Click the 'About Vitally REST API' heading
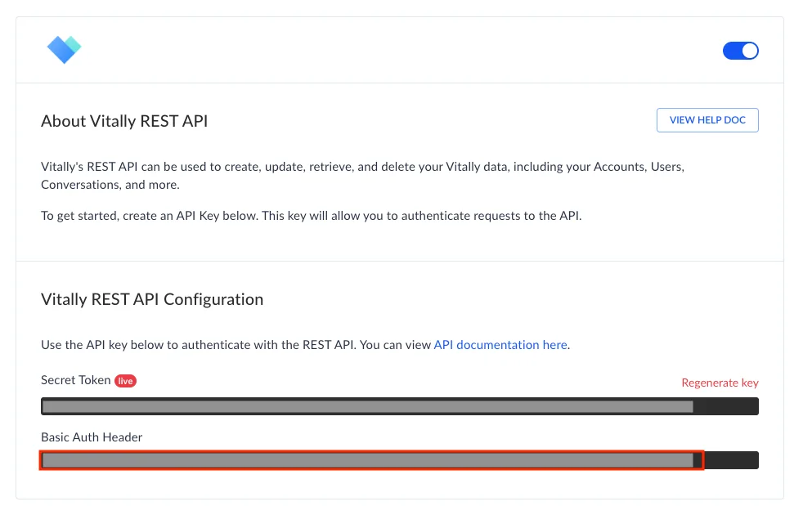 pos(124,121)
